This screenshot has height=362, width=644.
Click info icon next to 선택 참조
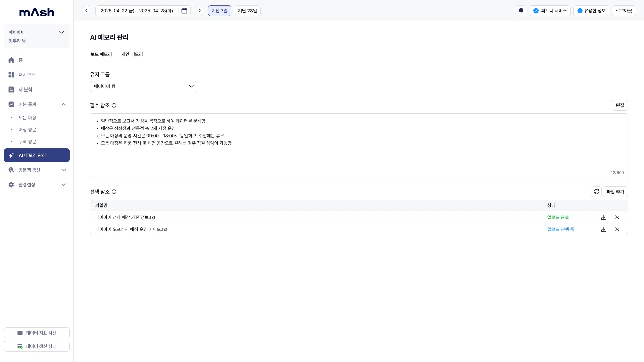[114, 192]
